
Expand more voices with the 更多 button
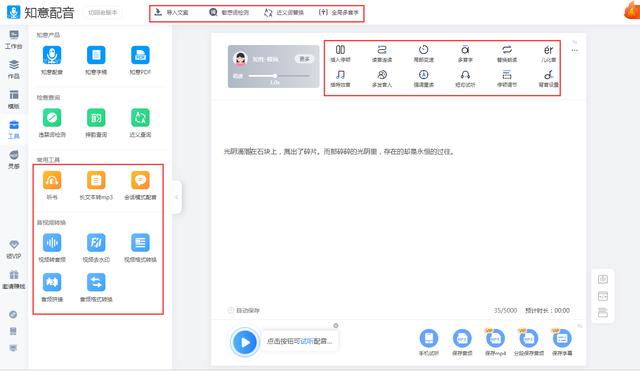(304, 59)
